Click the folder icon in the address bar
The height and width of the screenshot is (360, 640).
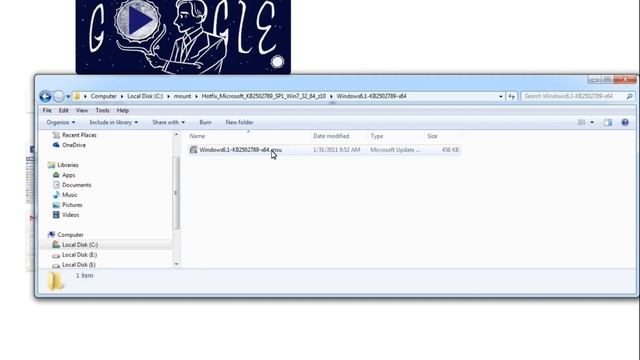(x=77, y=96)
